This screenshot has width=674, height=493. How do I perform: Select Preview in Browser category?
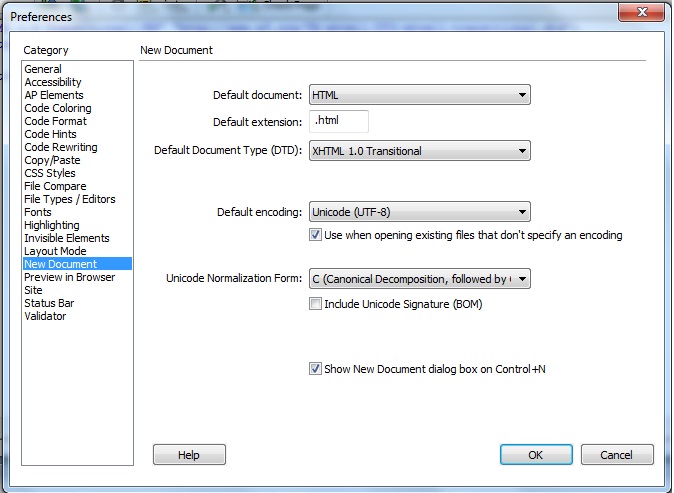(70, 277)
